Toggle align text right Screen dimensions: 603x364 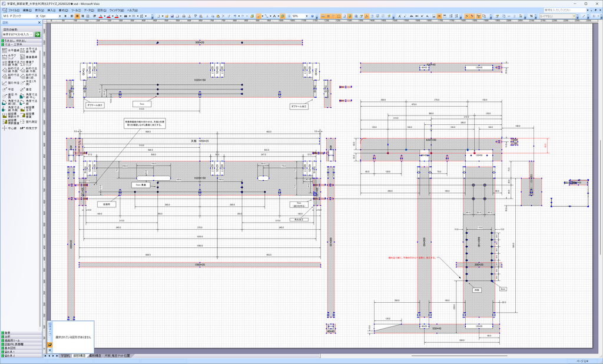82,16
